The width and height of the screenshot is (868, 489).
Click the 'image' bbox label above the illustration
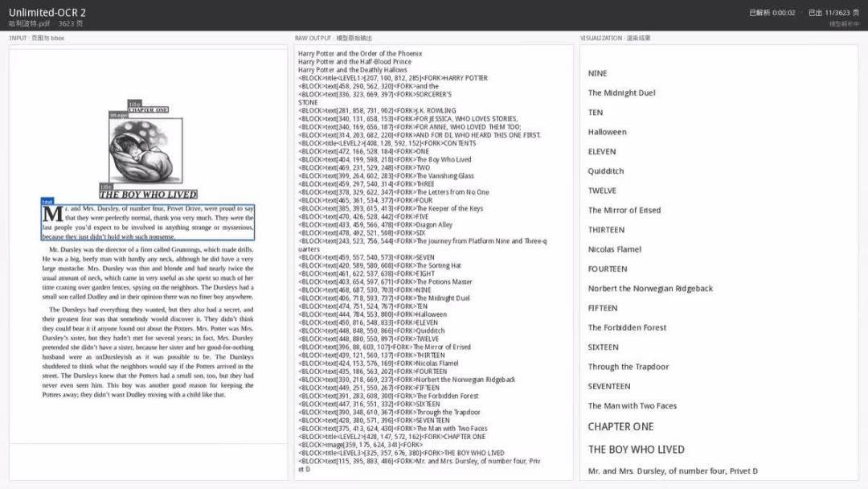pos(118,115)
